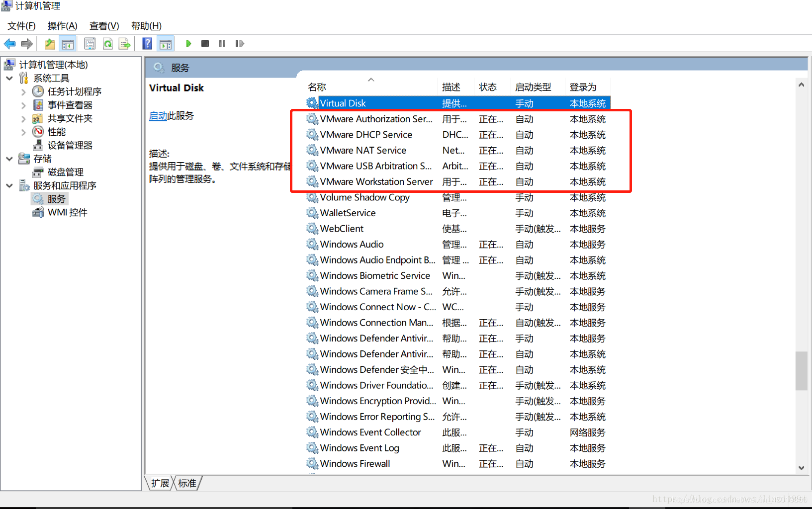This screenshot has width=812, height=509.
Task: Restart the service with restart icon
Action: coord(240,44)
